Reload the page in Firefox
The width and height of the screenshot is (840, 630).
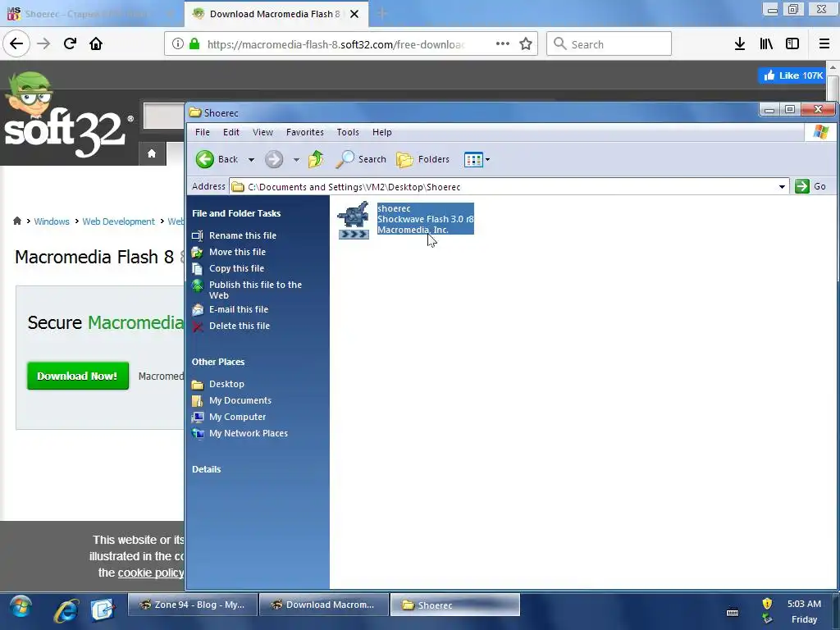point(70,44)
